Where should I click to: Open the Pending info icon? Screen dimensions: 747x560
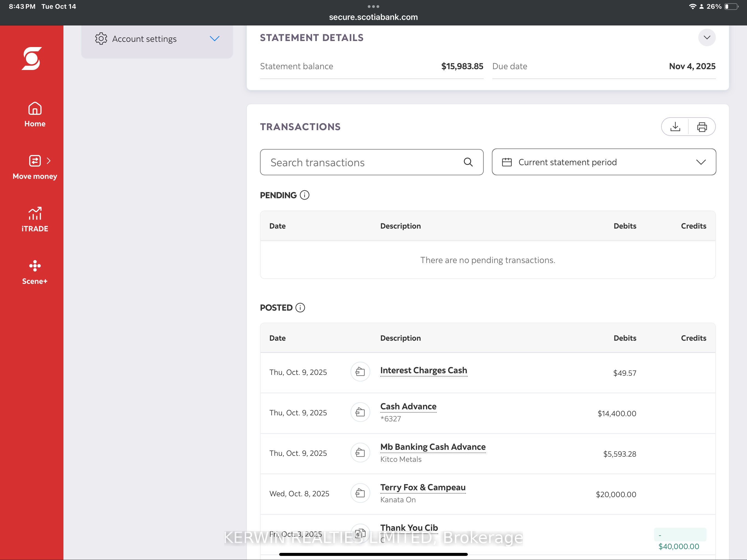pos(304,195)
